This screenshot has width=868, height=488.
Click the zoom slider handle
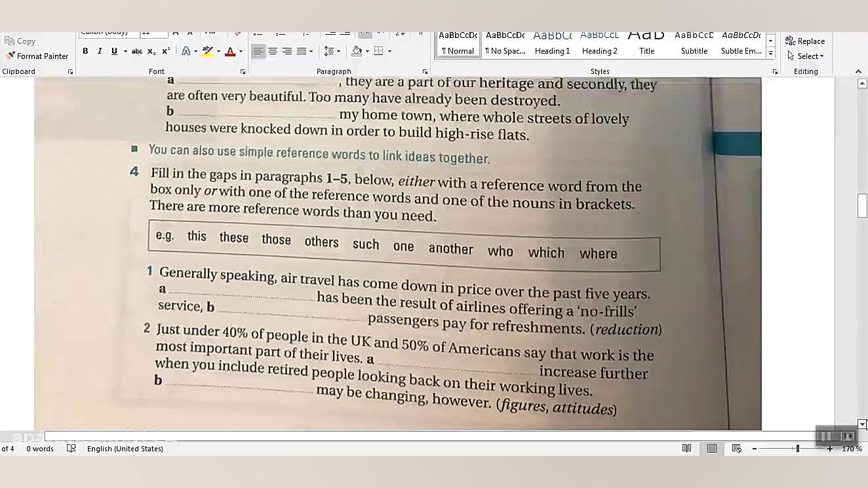point(798,449)
